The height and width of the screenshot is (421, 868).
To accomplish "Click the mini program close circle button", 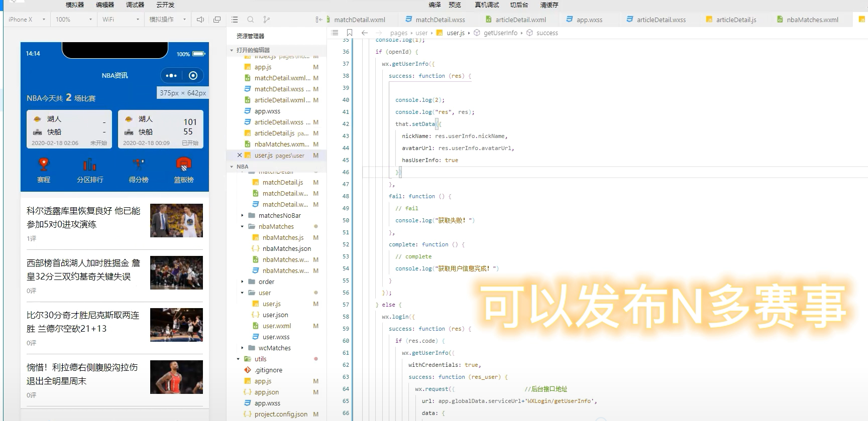I will point(193,76).
